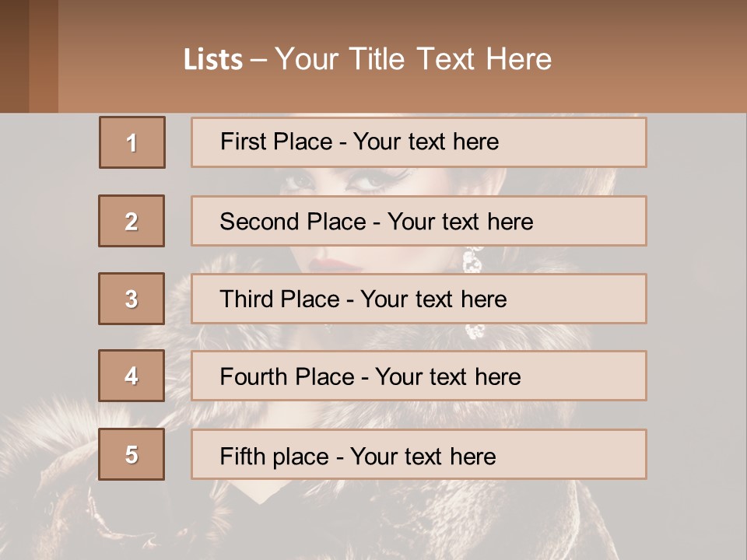
Task: Select the number 2 box
Action: pos(132,221)
